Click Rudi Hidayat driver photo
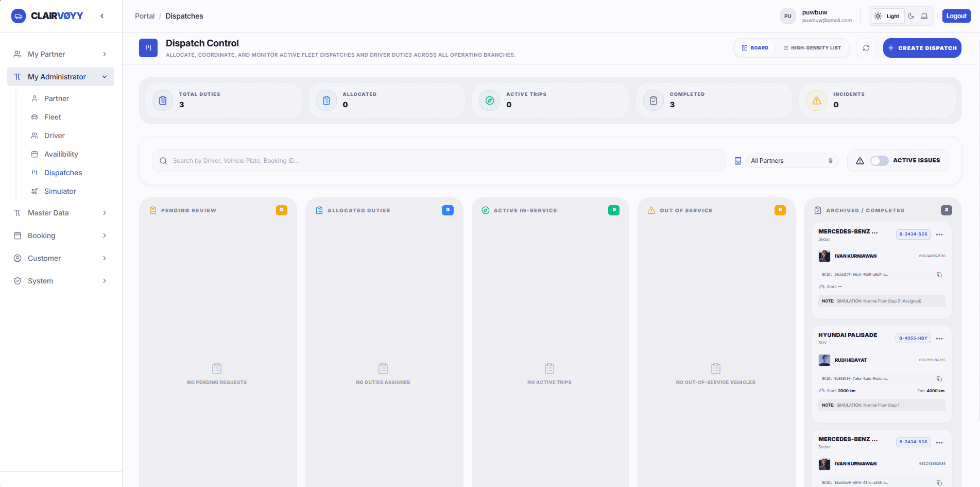The width and height of the screenshot is (980, 487). tap(824, 360)
